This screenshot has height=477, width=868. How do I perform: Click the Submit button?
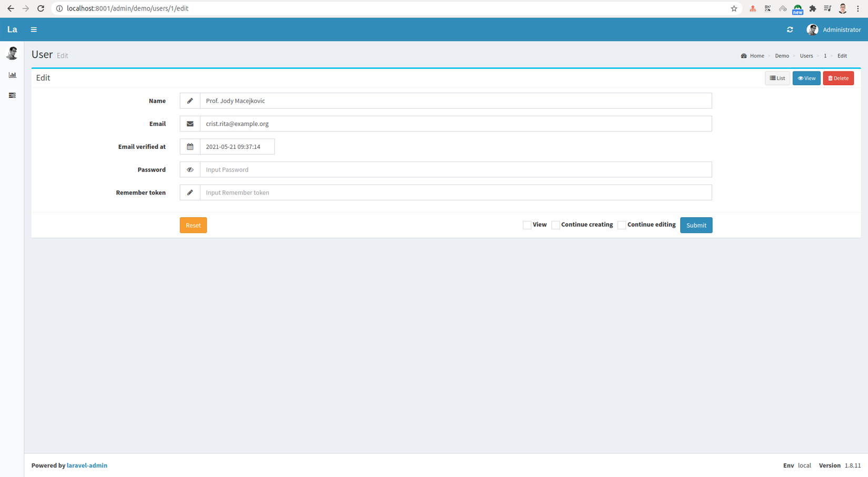coord(696,225)
